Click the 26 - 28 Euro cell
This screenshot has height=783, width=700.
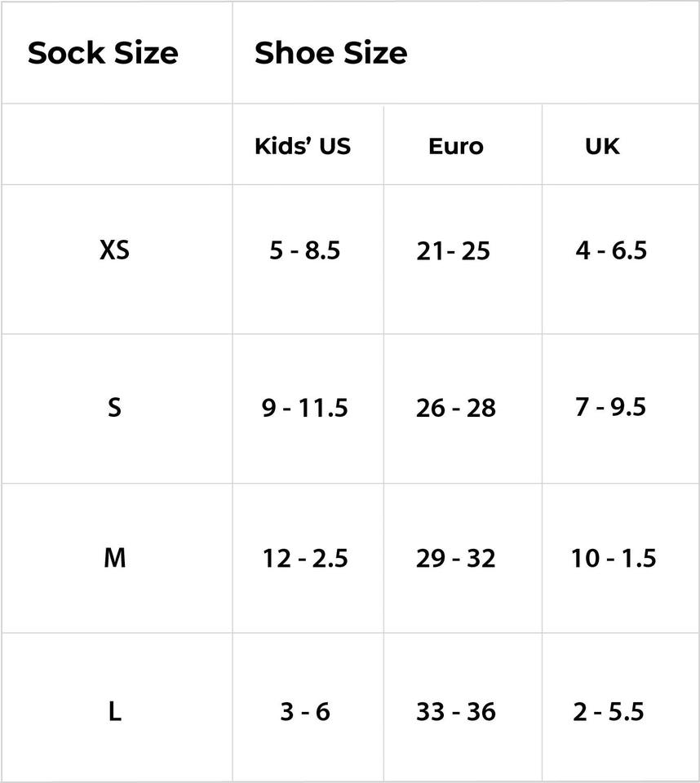point(455,407)
